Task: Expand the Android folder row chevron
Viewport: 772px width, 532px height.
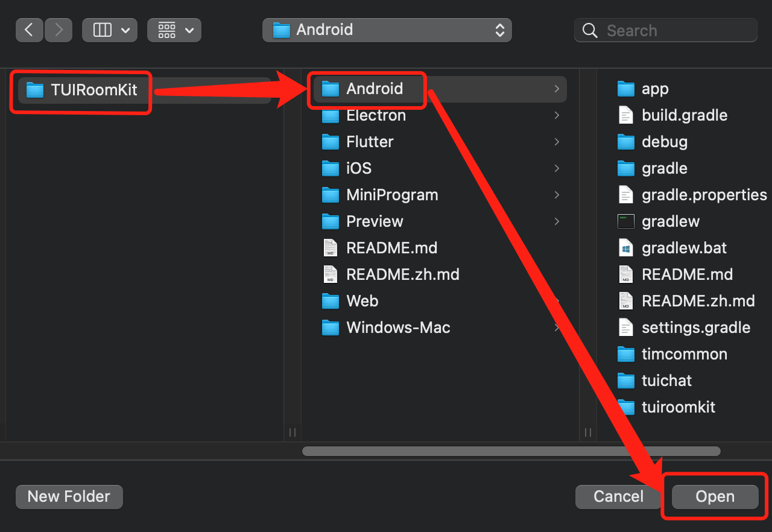Action: (x=556, y=89)
